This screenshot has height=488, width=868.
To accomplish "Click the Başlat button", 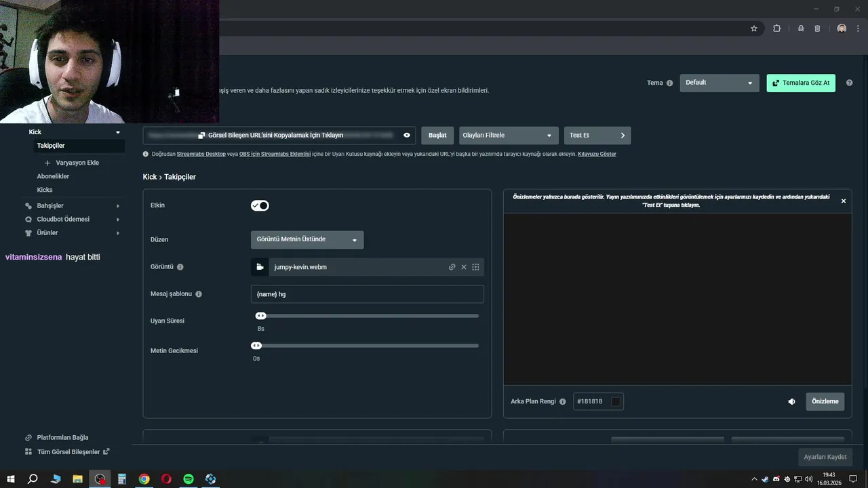I will click(437, 135).
